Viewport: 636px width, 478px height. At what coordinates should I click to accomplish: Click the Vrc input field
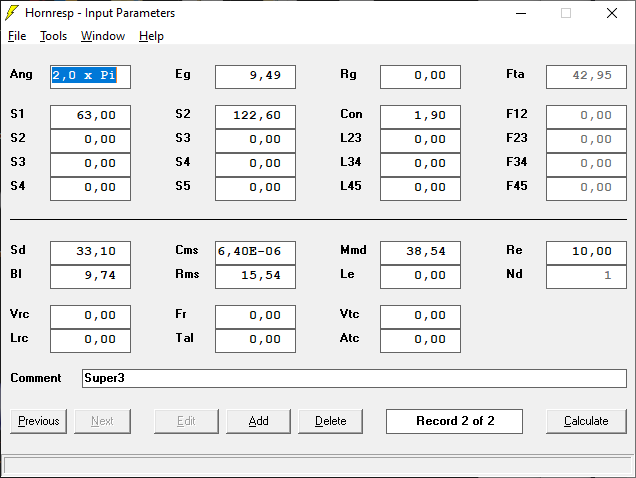pyautogui.click(x=90, y=317)
